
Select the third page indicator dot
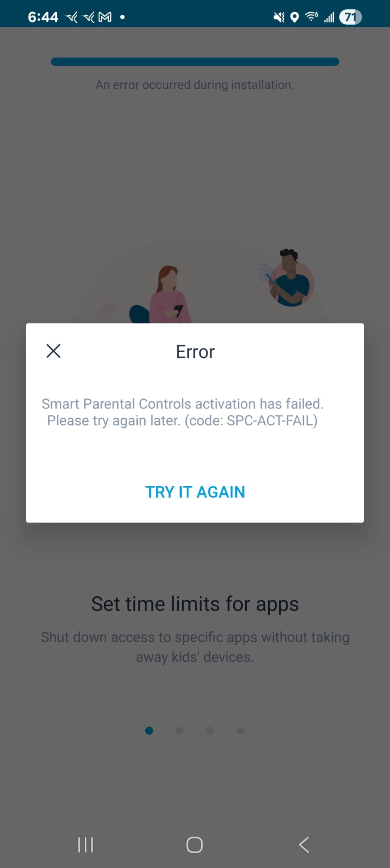[x=210, y=731]
